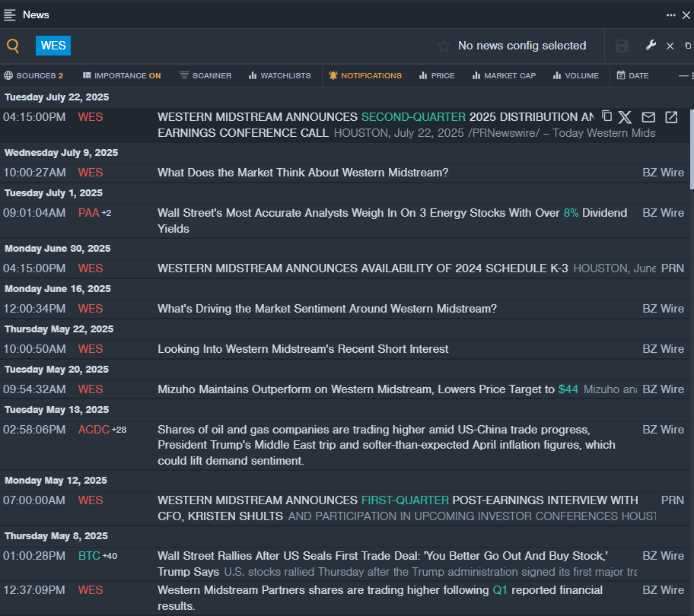Open the Q1 reported financial results headline

pyautogui.click(x=380, y=598)
